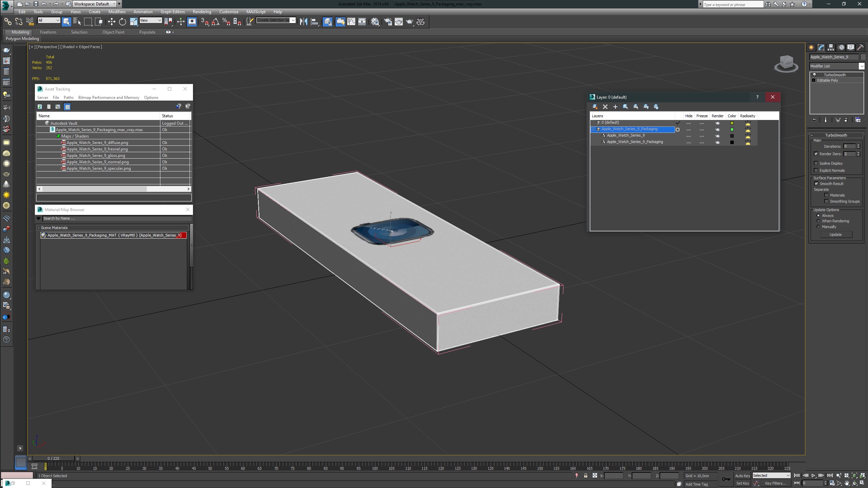868x488 pixels.
Task: Toggle the Angle Snap icon
Action: (x=215, y=22)
